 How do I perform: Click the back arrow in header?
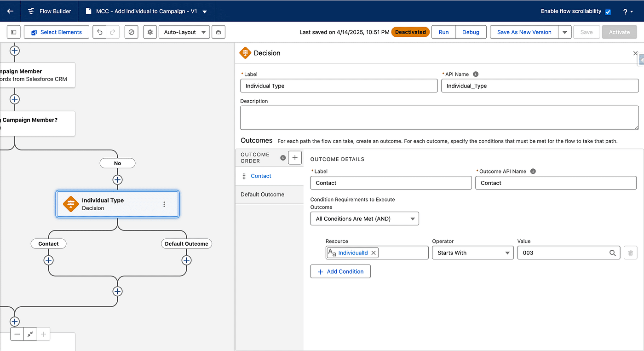coord(10,11)
